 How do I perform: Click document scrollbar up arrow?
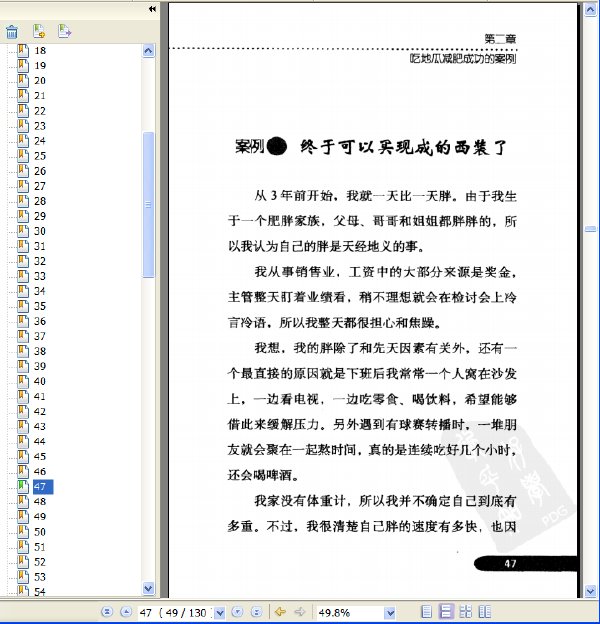coord(590,10)
